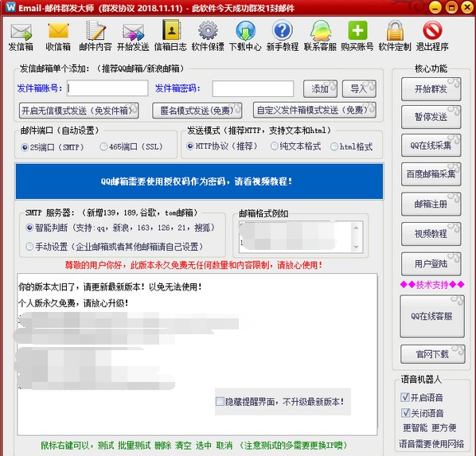Viewport: 476px width, 456px height.
Task: Maximize the Email-邮件群发大师 window
Action: pyautogui.click(x=451, y=8)
